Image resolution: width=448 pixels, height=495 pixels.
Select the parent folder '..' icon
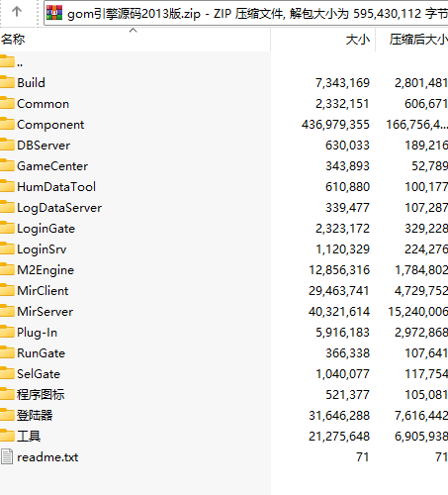(x=7, y=61)
